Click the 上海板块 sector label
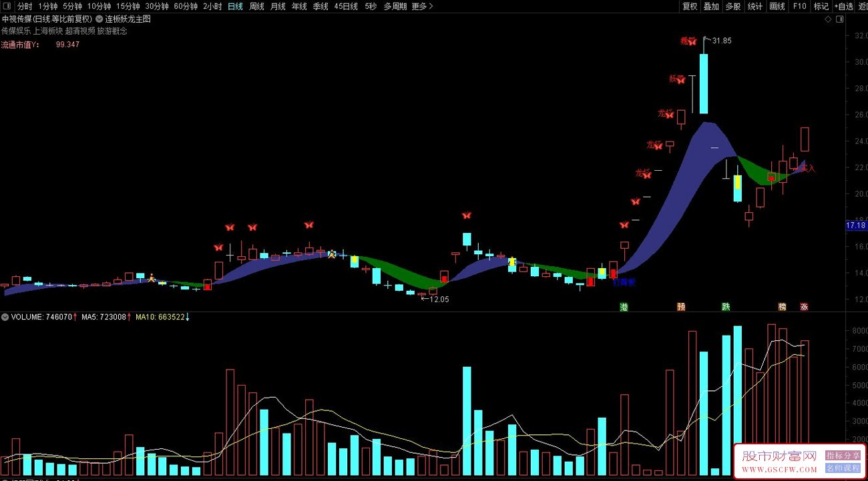This screenshot has height=481, width=868. tap(48, 31)
